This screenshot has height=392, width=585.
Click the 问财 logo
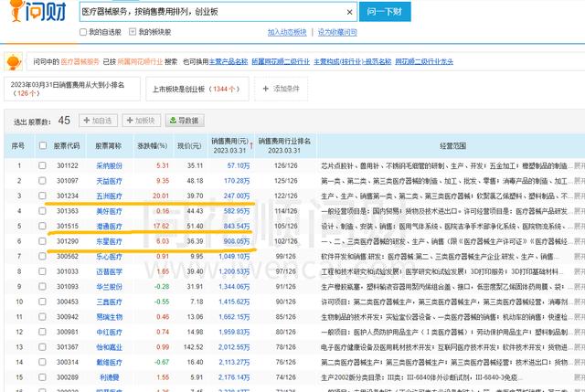tap(37, 11)
